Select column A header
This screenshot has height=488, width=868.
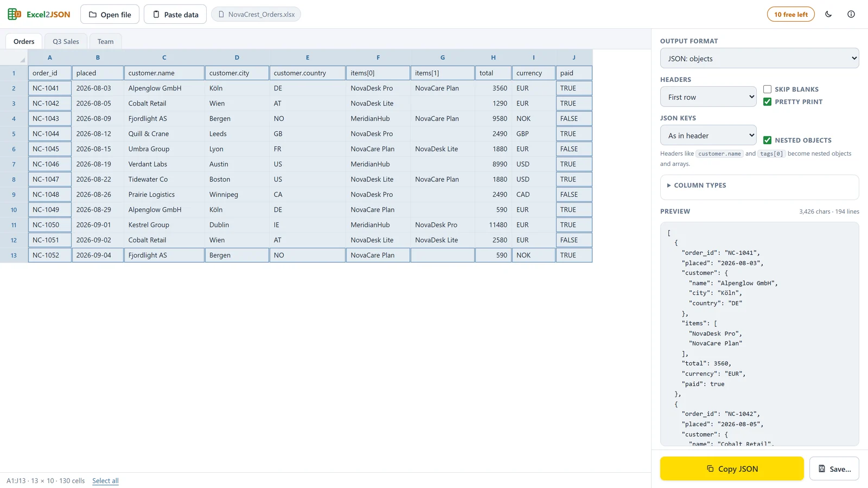50,57
